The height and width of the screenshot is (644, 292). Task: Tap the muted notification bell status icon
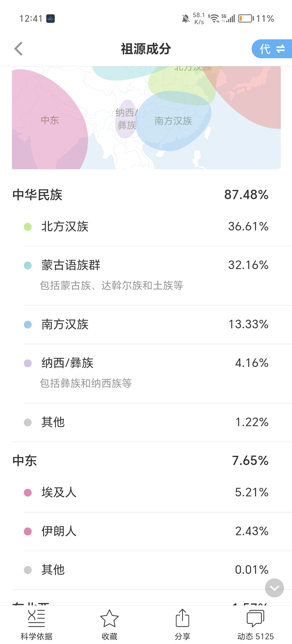tap(186, 19)
